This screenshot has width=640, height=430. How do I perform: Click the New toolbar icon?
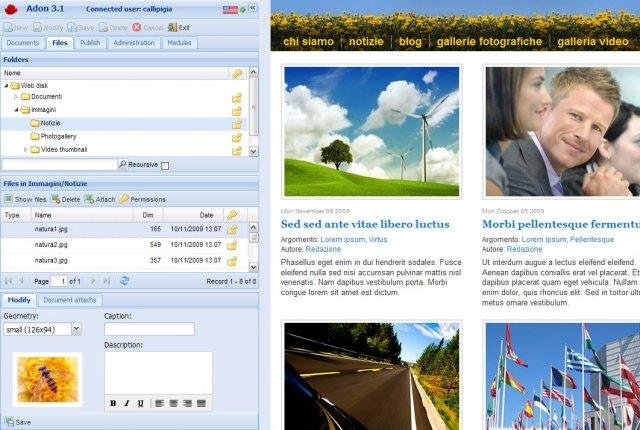[8, 28]
